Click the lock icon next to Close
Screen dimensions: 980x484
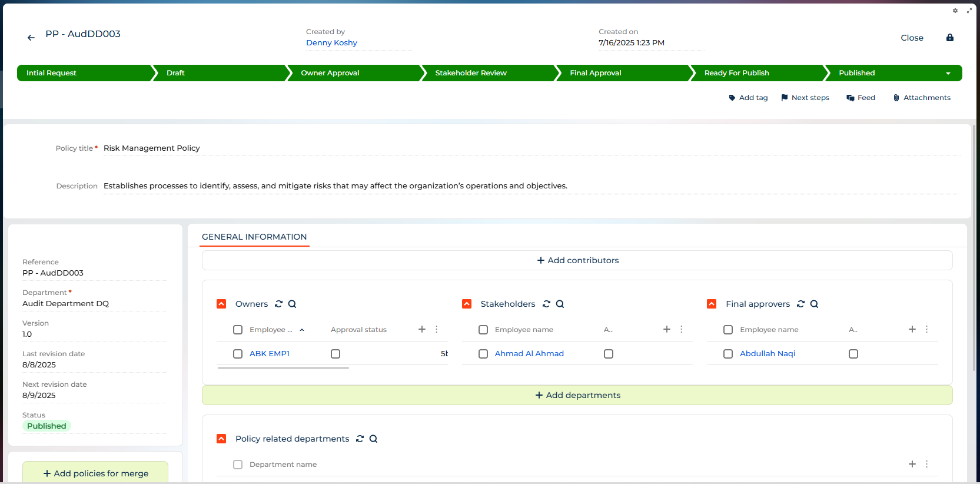pos(949,38)
